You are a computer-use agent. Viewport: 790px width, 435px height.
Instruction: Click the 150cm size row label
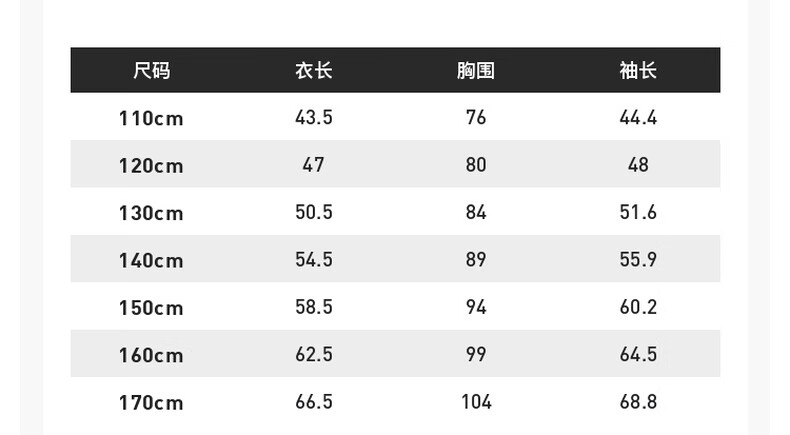click(151, 308)
